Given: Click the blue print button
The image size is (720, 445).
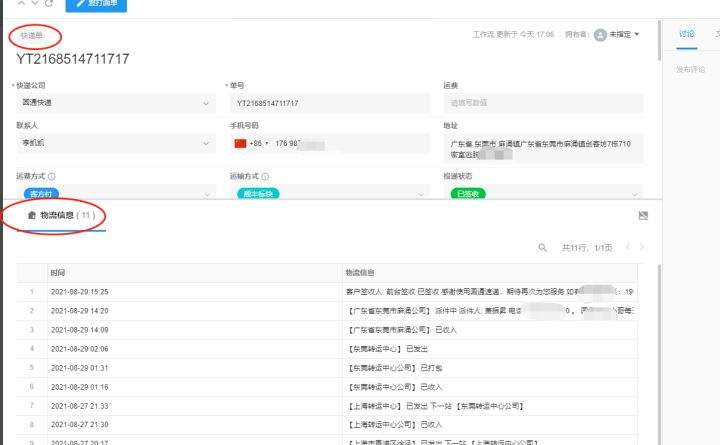Looking at the screenshot, I should [x=96, y=5].
